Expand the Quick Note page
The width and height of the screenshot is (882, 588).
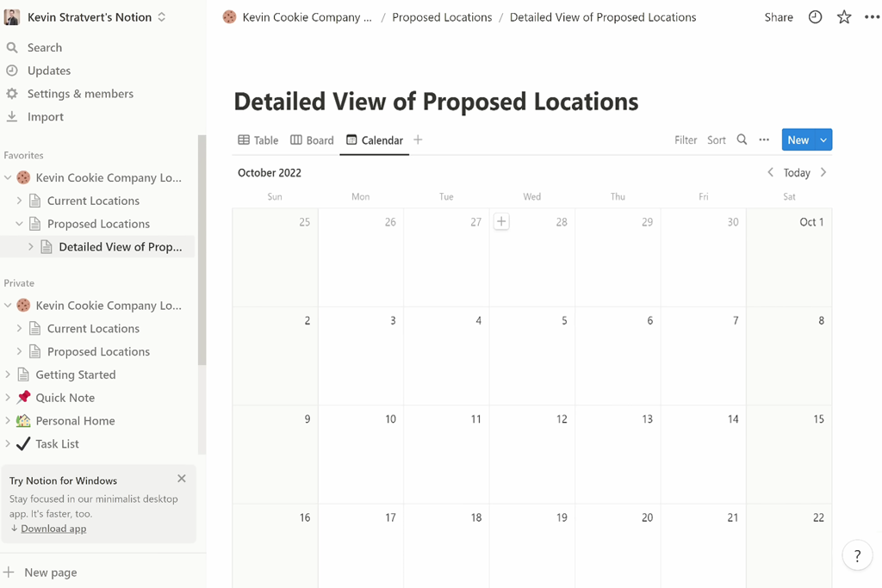pos(8,398)
